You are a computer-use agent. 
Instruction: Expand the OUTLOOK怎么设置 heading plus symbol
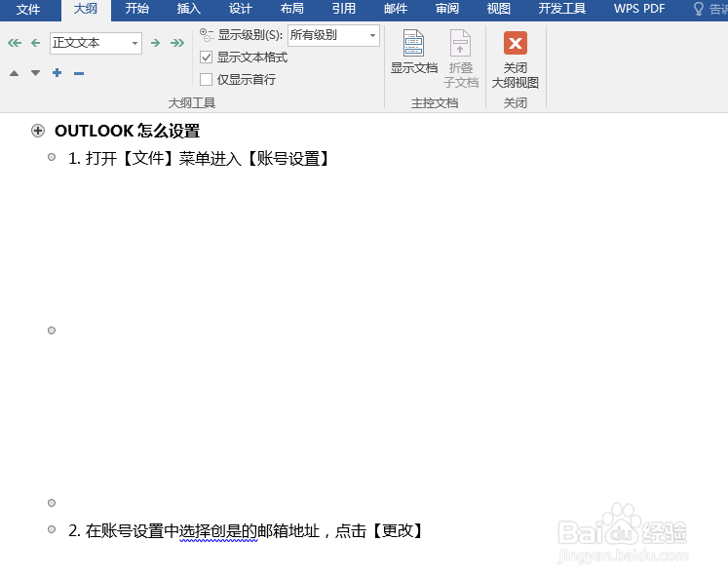(x=38, y=131)
